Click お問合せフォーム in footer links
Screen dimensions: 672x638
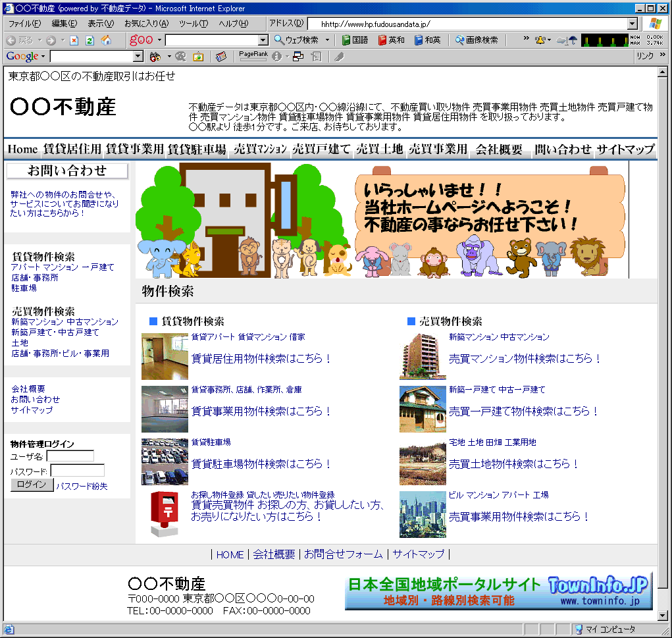(x=344, y=554)
